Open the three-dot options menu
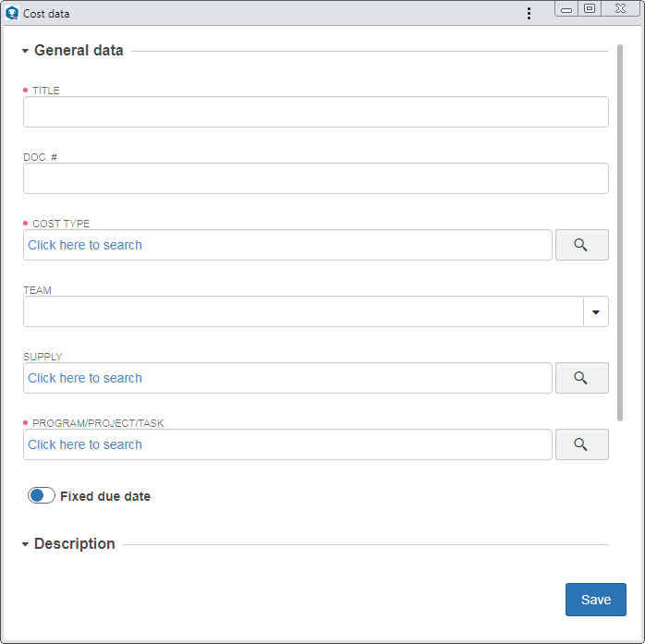Image resolution: width=645 pixels, height=644 pixels. (x=529, y=14)
